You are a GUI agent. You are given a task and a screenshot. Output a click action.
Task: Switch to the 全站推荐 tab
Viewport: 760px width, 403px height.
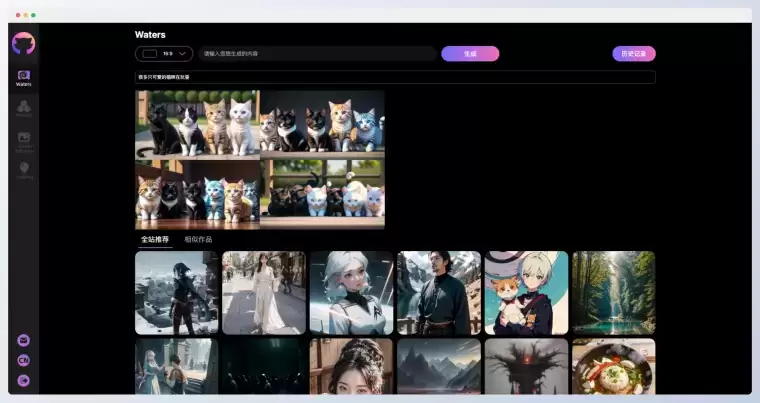click(x=155, y=240)
